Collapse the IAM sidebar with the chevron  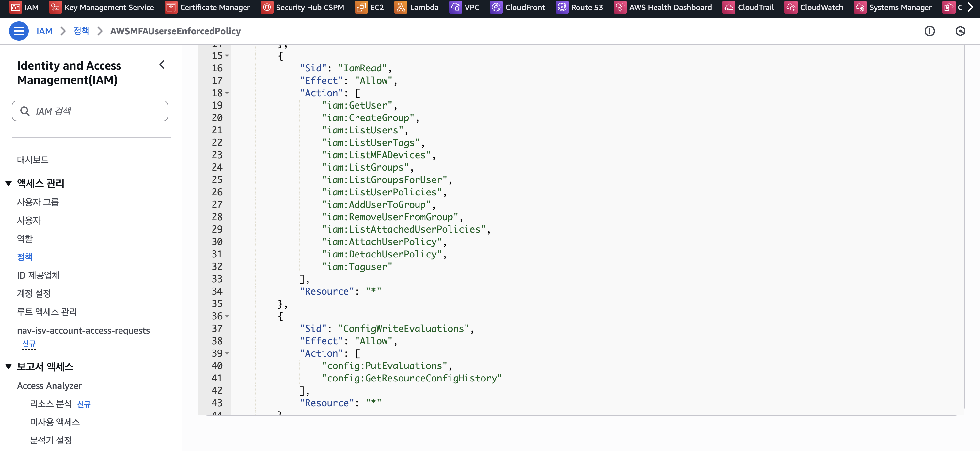(162, 65)
